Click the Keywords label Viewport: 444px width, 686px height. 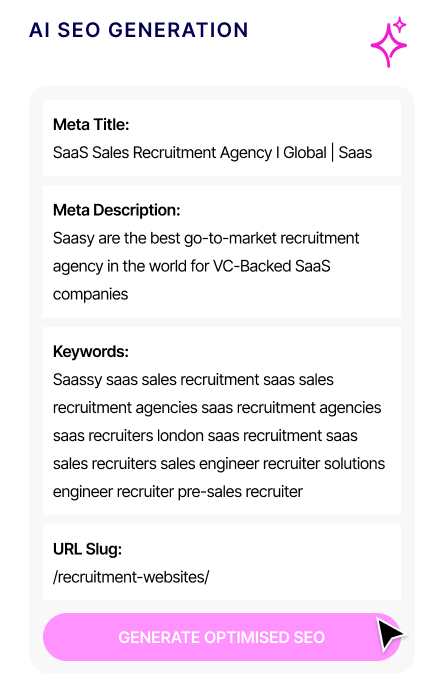[x=91, y=351]
